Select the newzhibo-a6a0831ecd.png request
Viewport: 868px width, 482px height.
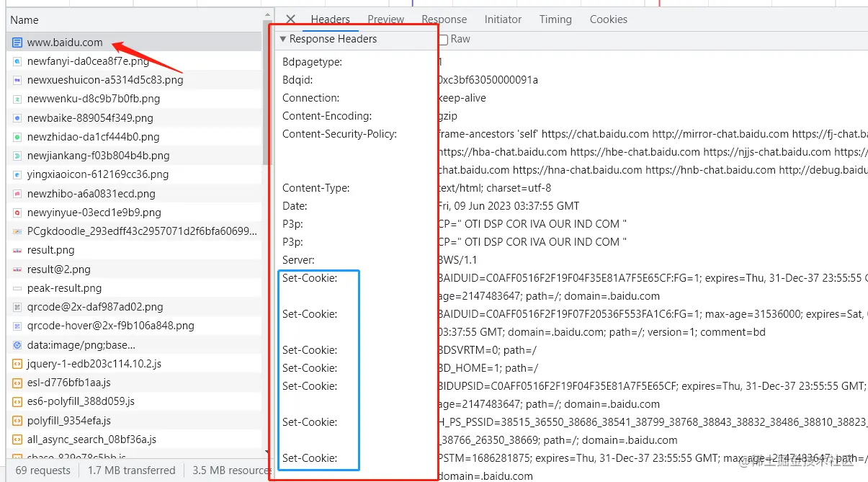[134, 194]
